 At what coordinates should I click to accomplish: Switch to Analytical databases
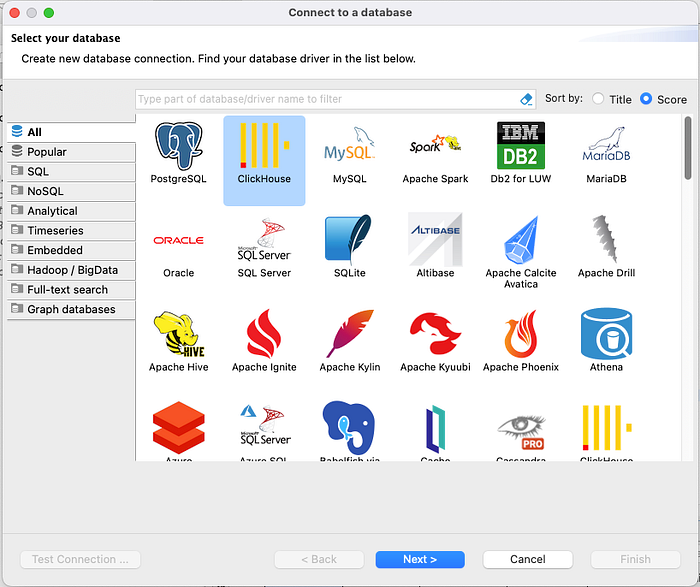click(71, 211)
